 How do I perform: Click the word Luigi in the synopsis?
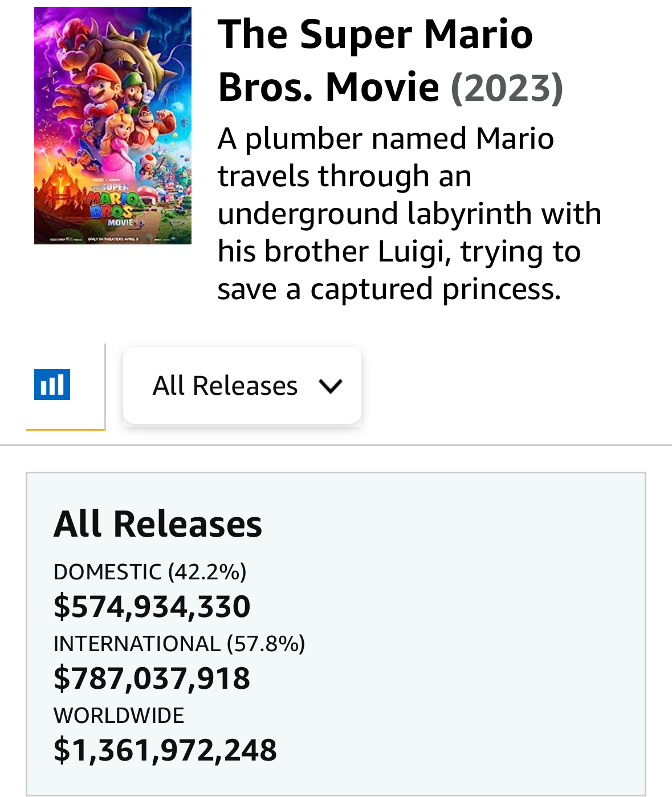tap(410, 251)
